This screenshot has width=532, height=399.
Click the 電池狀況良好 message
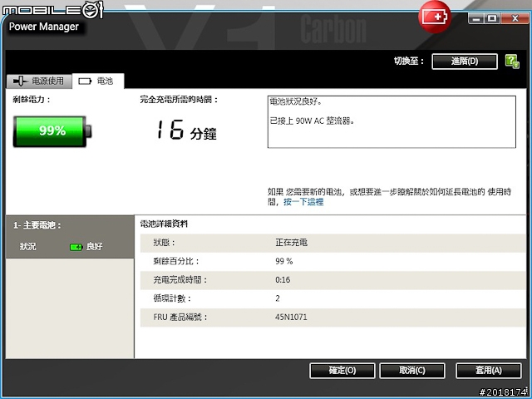click(x=296, y=101)
